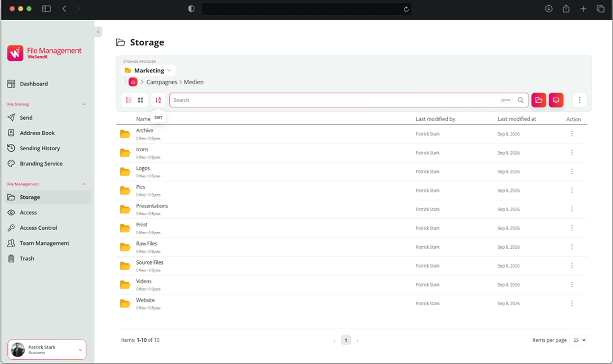Open actions menu for Logos folder
Screen dimensions: 613x364
coord(572,171)
